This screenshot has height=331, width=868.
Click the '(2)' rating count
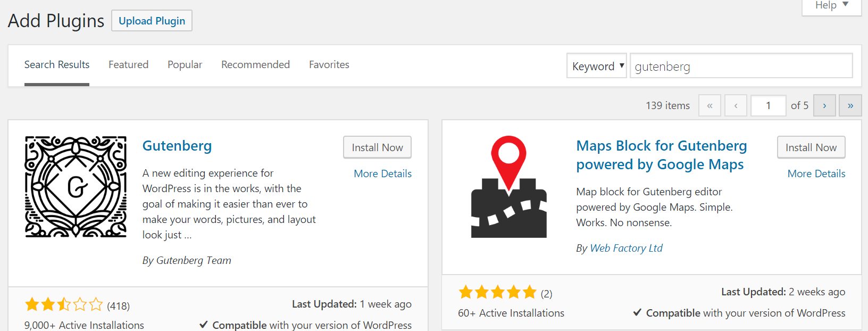pyautogui.click(x=547, y=294)
